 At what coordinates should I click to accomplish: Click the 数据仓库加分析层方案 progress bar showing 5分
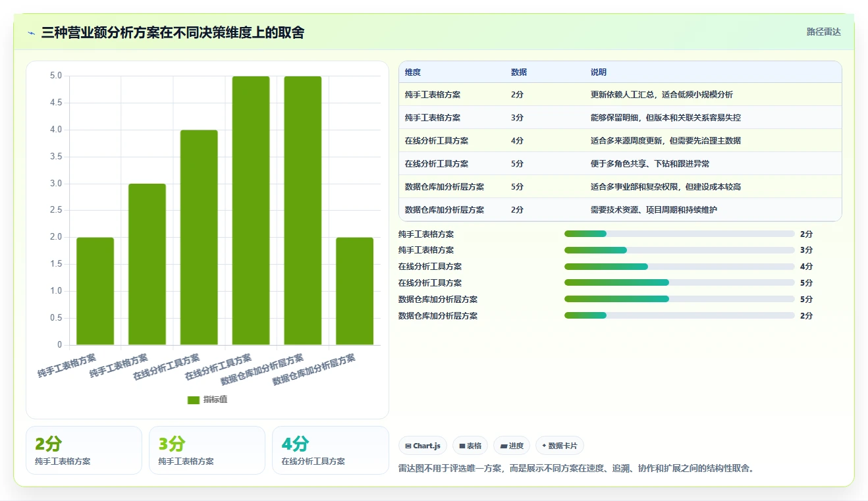click(x=680, y=299)
